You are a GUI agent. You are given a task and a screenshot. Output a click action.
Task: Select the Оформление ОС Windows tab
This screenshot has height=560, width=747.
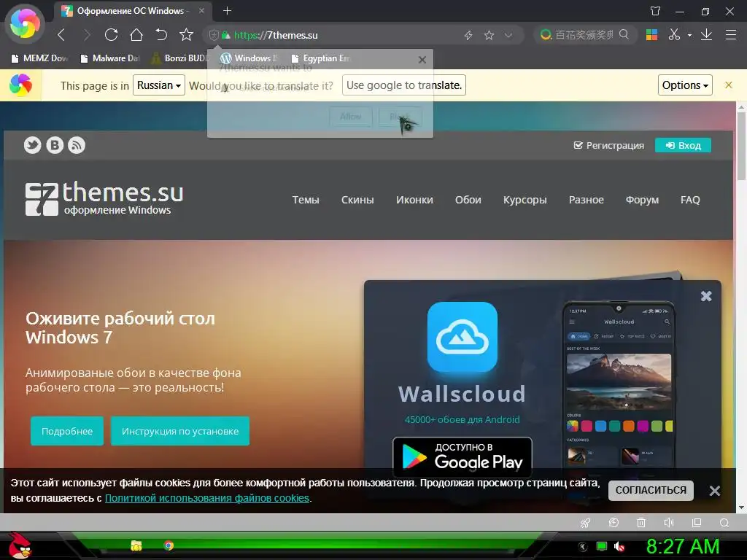coord(134,10)
